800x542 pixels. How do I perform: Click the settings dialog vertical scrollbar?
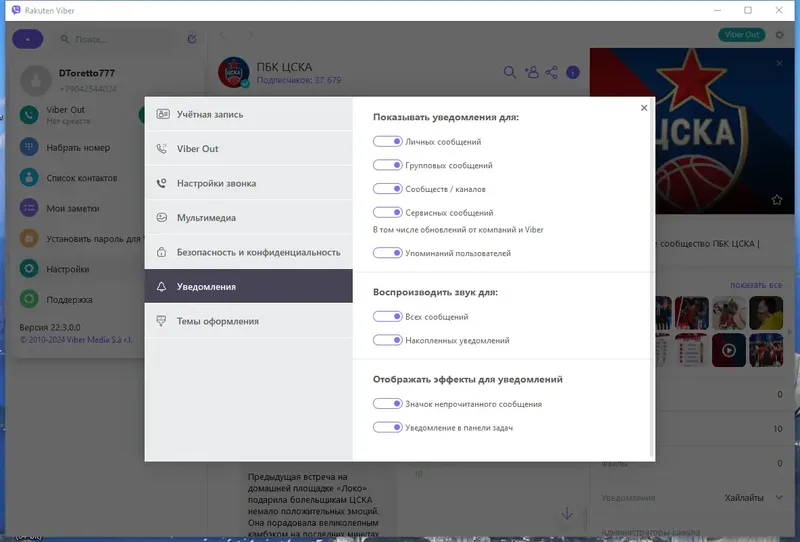point(652,279)
